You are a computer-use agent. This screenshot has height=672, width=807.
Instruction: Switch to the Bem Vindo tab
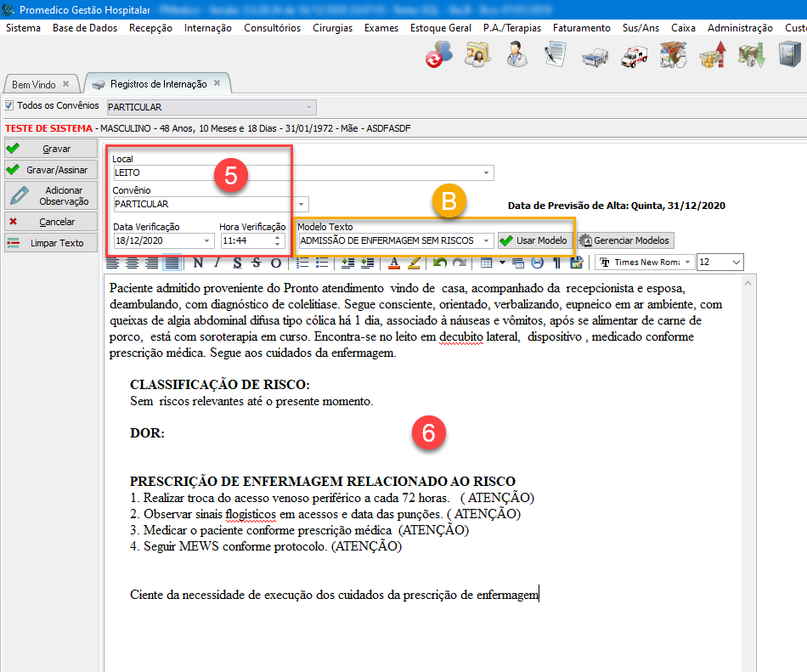[34, 85]
